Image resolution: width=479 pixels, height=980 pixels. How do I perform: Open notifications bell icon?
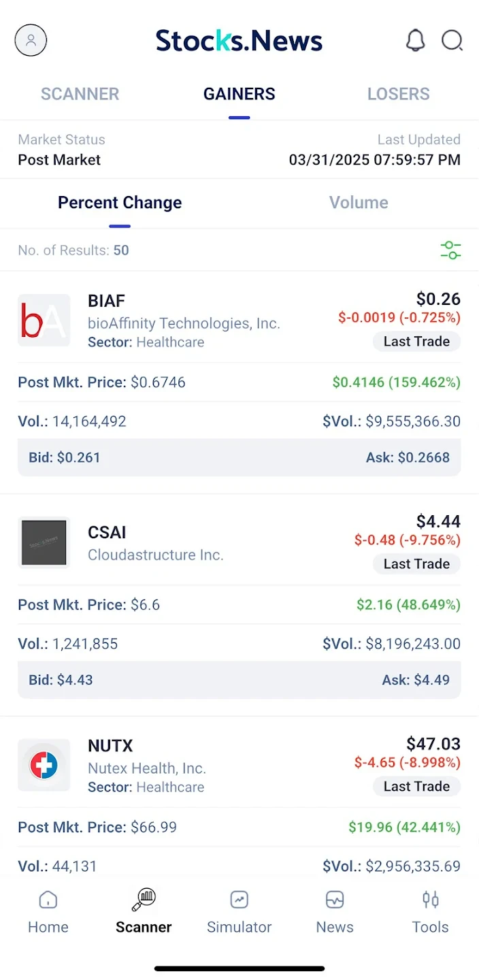point(415,41)
